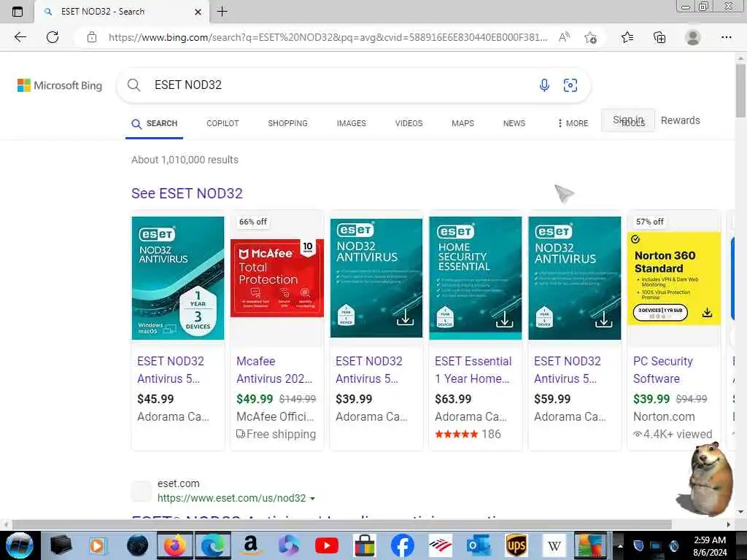Open a new tab with plus button
Viewport: 747px width, 560px height.
(222, 12)
